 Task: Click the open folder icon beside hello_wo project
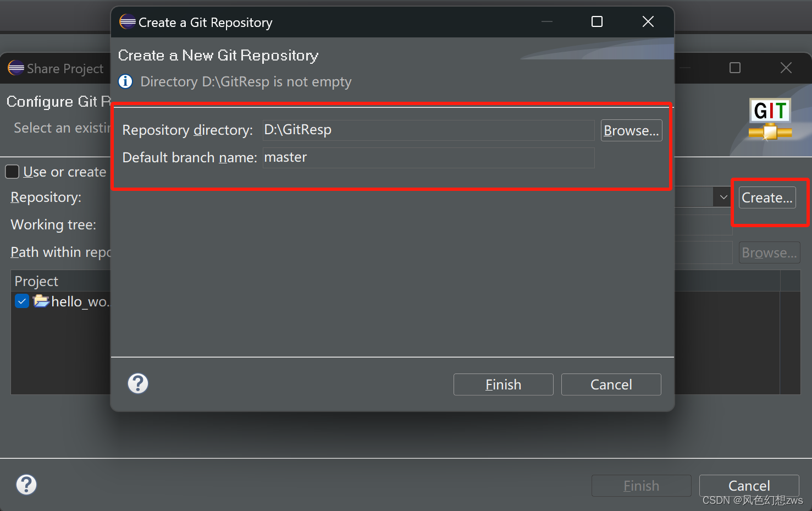(x=41, y=301)
